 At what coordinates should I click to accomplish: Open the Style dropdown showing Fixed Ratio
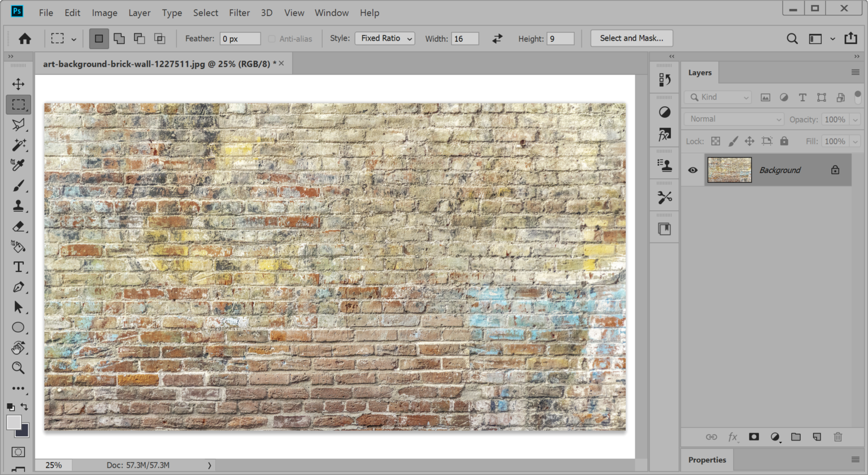point(384,38)
